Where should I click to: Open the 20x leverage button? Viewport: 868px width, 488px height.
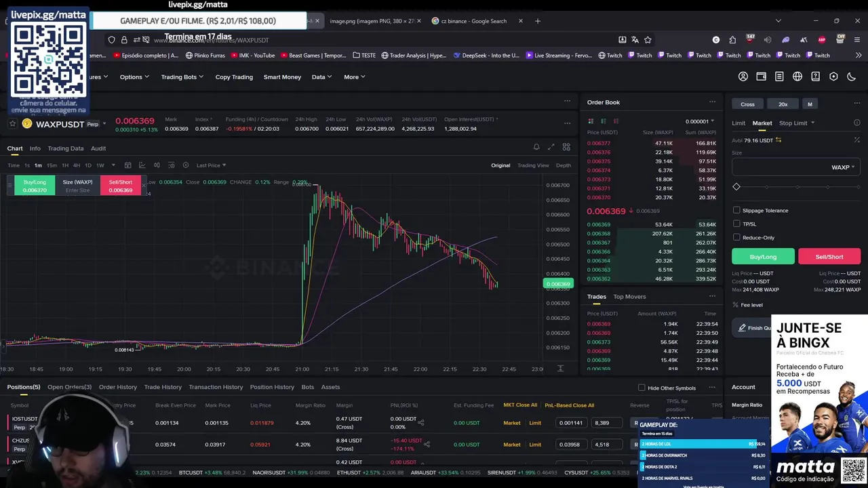[783, 104]
